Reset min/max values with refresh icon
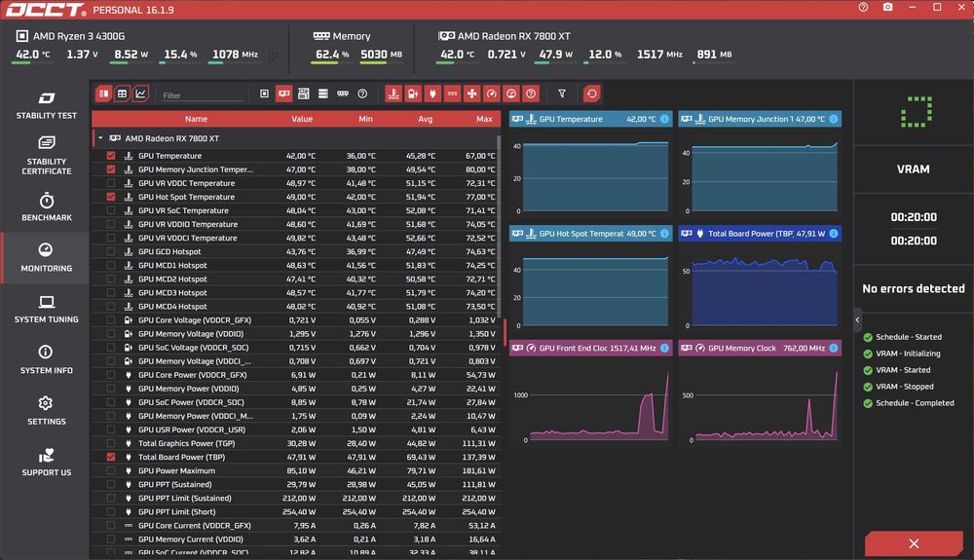This screenshot has height=560, width=974. (x=592, y=93)
